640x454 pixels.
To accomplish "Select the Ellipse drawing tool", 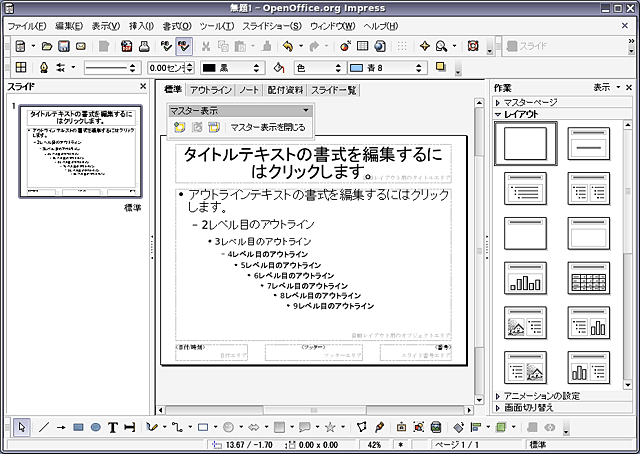I will pos(96,427).
